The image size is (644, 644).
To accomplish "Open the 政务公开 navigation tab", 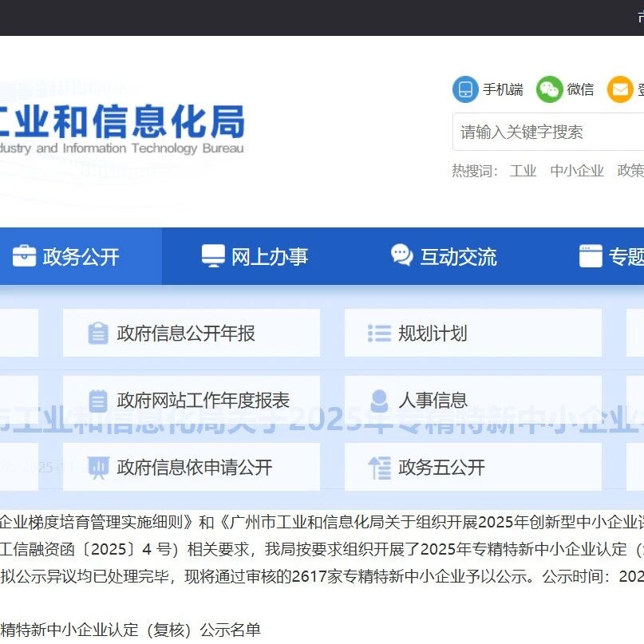I will click(x=80, y=256).
